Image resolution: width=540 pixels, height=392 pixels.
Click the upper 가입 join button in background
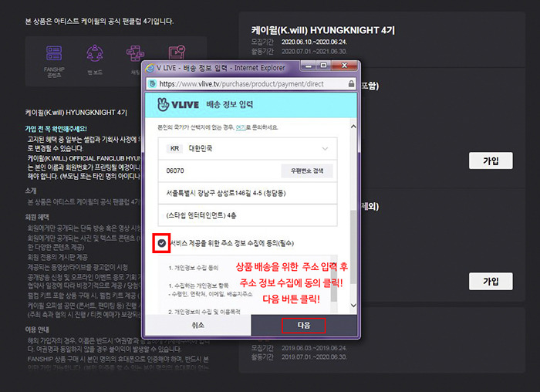click(x=491, y=161)
